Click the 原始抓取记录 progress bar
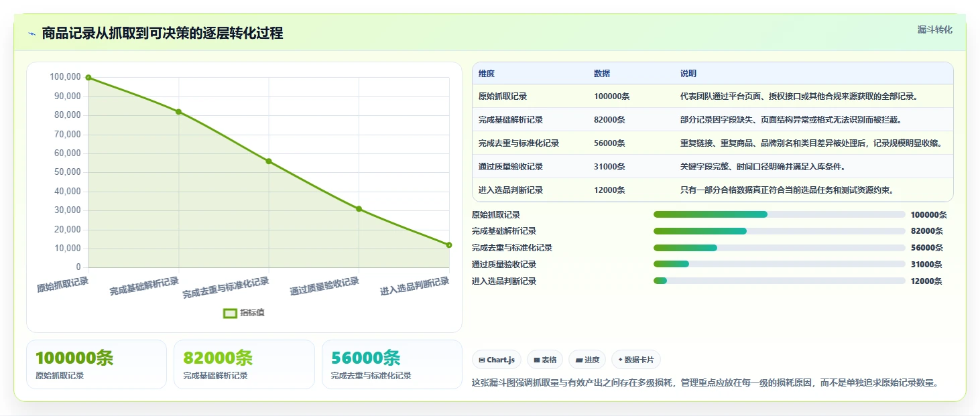The width and height of the screenshot is (980, 416). 779,214
